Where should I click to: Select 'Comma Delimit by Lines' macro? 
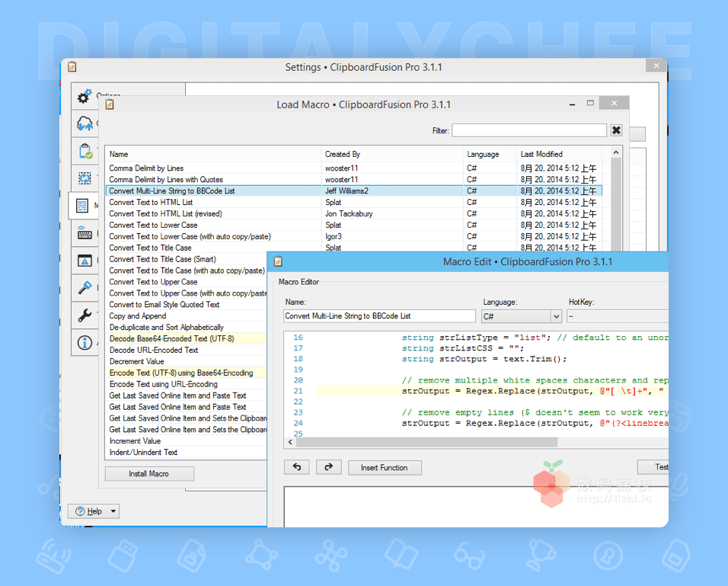pos(354,168)
